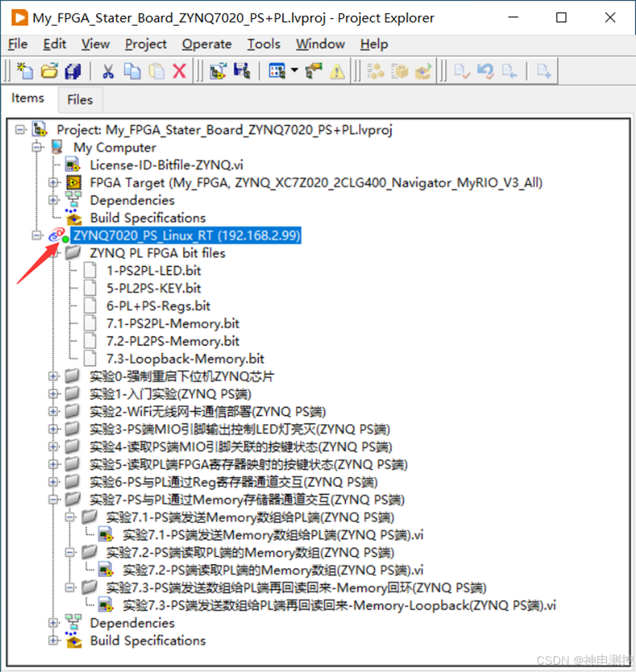
Task: Select the 7.2-PL2PS-Memory.bit file
Action: click(173, 341)
